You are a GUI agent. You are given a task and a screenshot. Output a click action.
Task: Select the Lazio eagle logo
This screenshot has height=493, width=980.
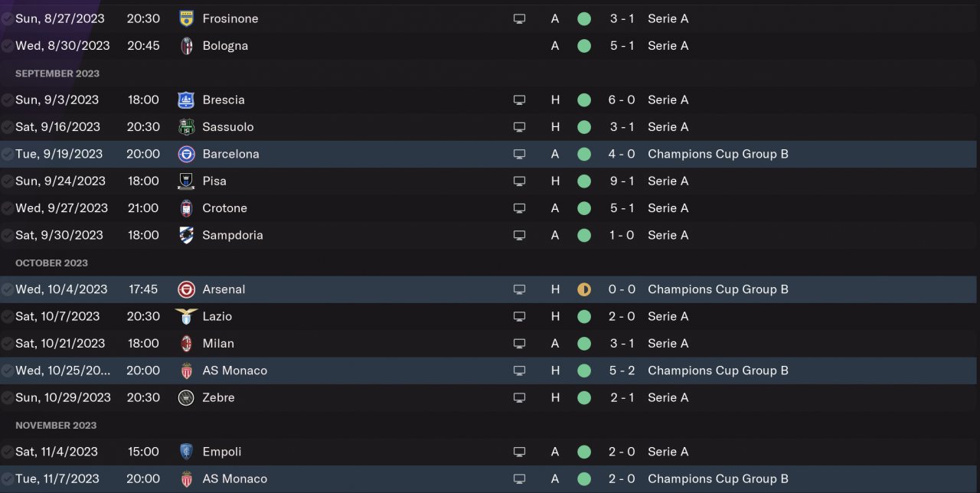[x=186, y=316]
